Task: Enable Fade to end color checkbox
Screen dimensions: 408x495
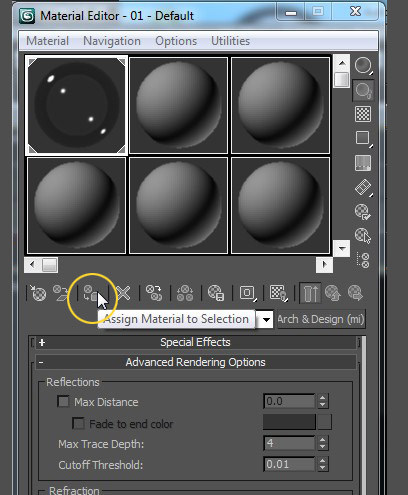Action: 78,423
